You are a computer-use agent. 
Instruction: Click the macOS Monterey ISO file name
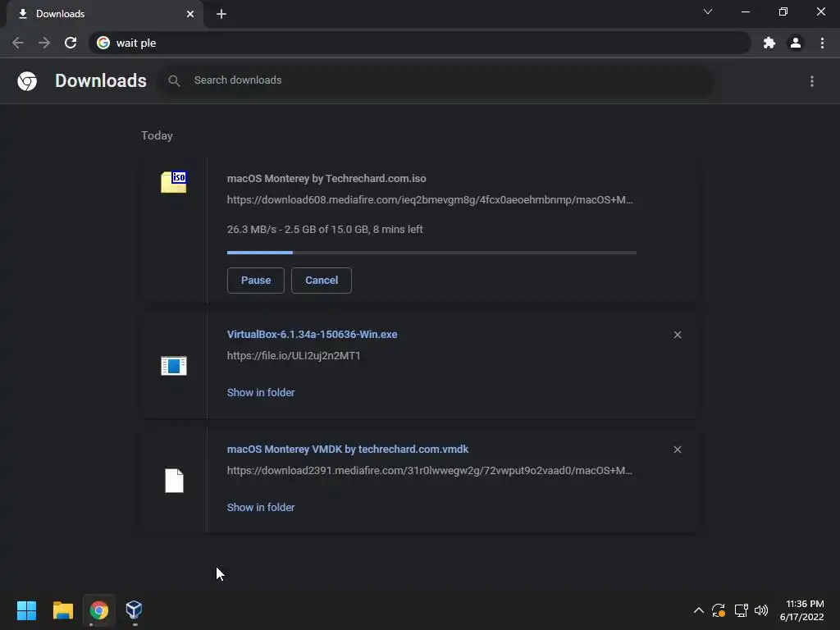[326, 178]
